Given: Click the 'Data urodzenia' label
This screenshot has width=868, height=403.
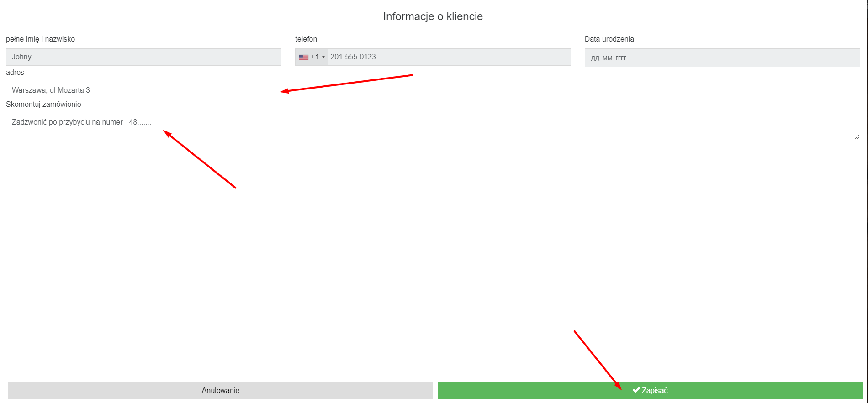Looking at the screenshot, I should click(609, 39).
